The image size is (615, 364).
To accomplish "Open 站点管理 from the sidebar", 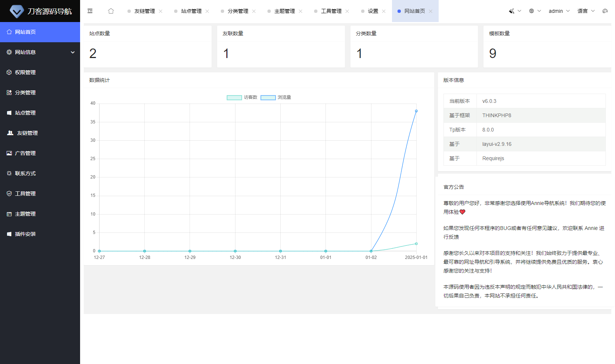I will click(x=26, y=113).
